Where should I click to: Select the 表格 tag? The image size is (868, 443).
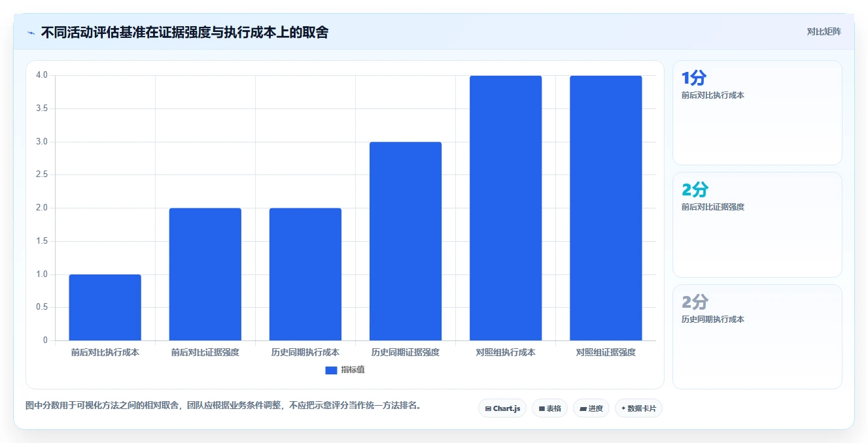coord(549,408)
